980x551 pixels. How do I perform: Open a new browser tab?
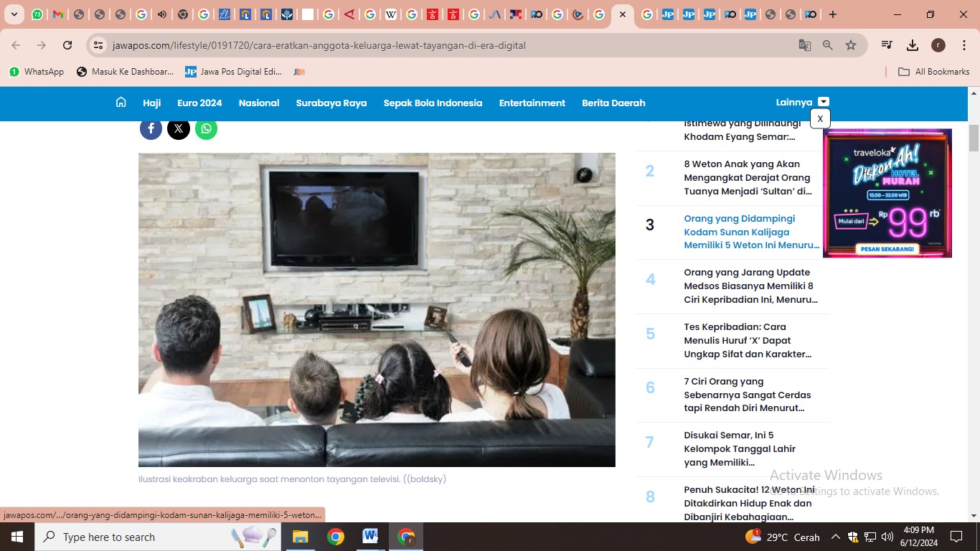click(x=832, y=14)
